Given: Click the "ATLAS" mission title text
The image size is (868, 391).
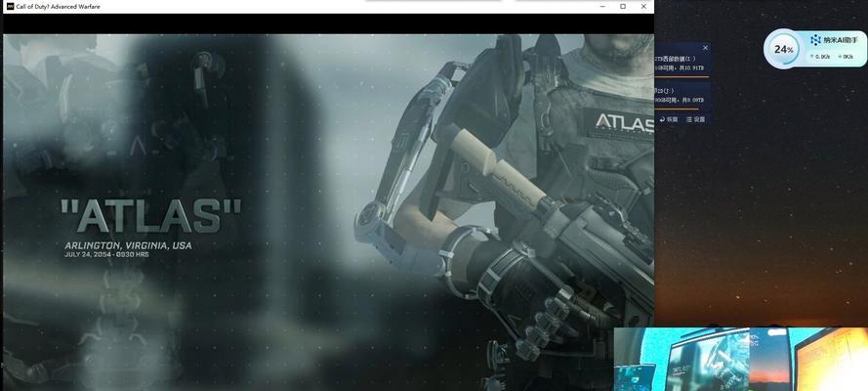Looking at the screenshot, I should [x=150, y=216].
